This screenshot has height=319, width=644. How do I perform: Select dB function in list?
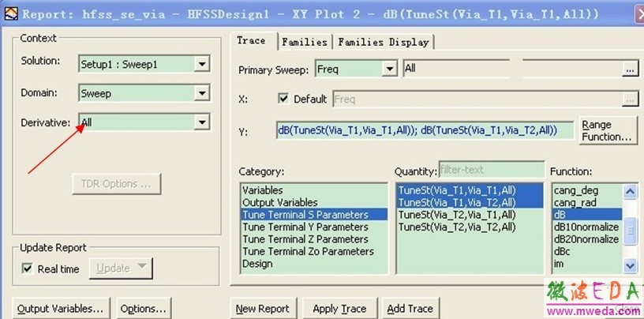[587, 215]
